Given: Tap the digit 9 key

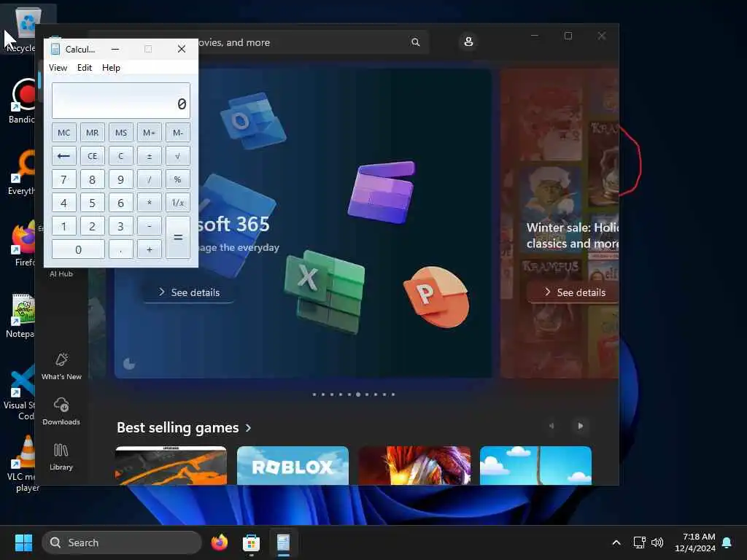Looking at the screenshot, I should (x=121, y=179).
